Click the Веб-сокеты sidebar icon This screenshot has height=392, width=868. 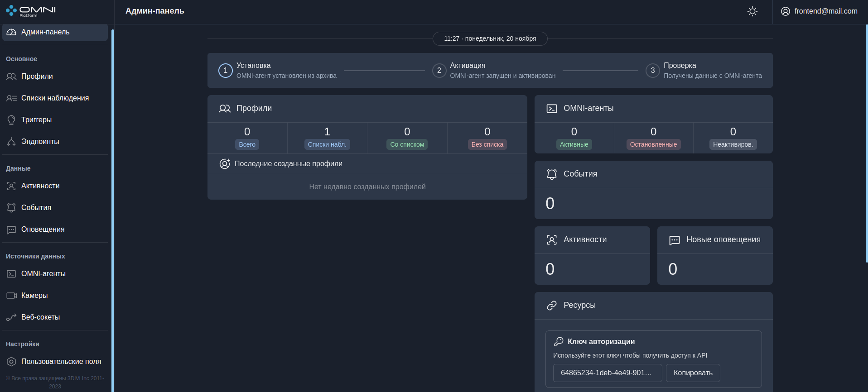click(x=11, y=317)
